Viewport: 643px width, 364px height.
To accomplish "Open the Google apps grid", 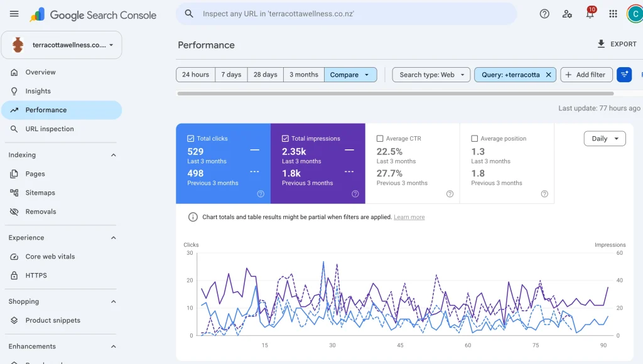I will click(613, 14).
